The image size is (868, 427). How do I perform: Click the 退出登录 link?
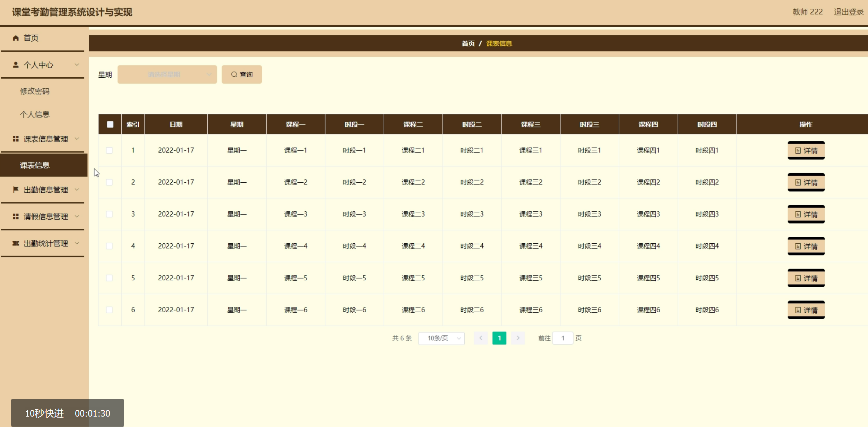tap(848, 12)
